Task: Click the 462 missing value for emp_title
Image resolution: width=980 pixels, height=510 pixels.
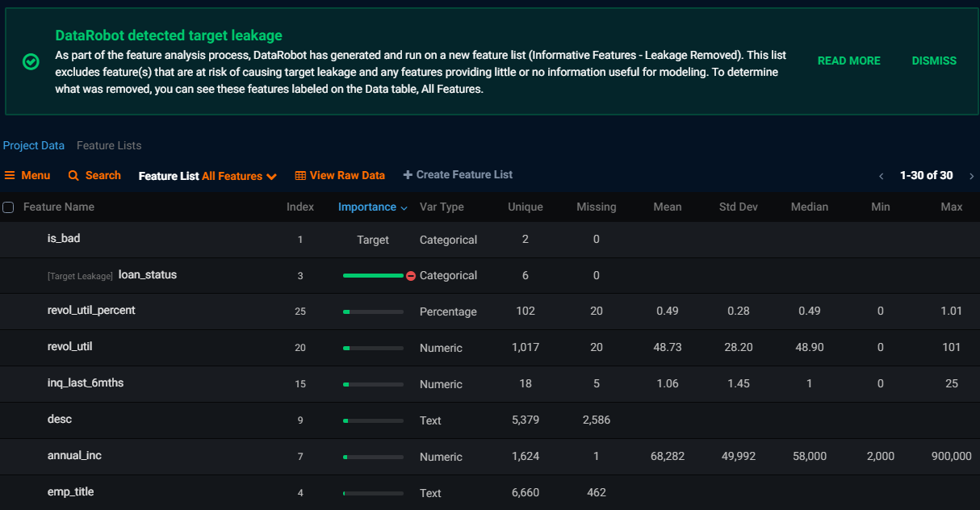Action: [x=597, y=493]
